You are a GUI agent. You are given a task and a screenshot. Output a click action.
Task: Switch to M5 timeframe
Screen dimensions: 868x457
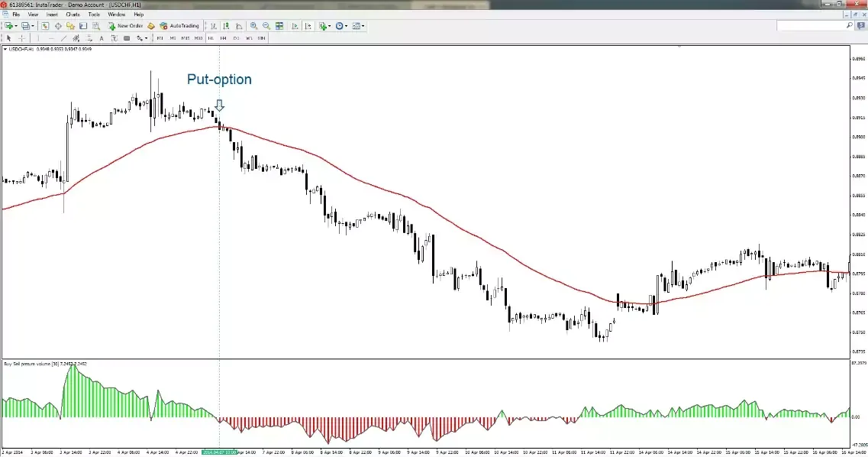coord(173,38)
